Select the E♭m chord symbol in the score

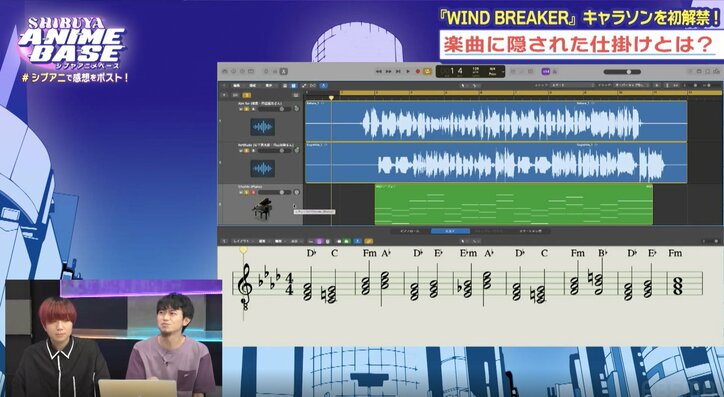pyautogui.click(x=468, y=253)
